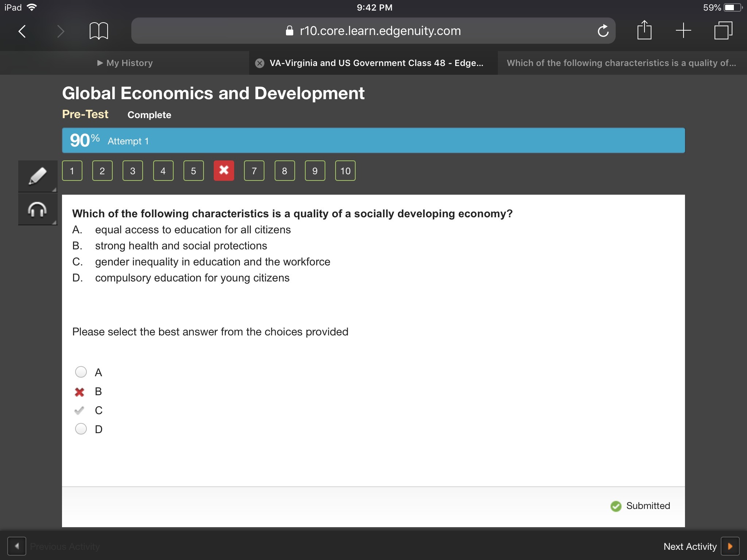Click Next Activity orange arrow
Viewport: 747px width, 560px height.
[x=730, y=546]
